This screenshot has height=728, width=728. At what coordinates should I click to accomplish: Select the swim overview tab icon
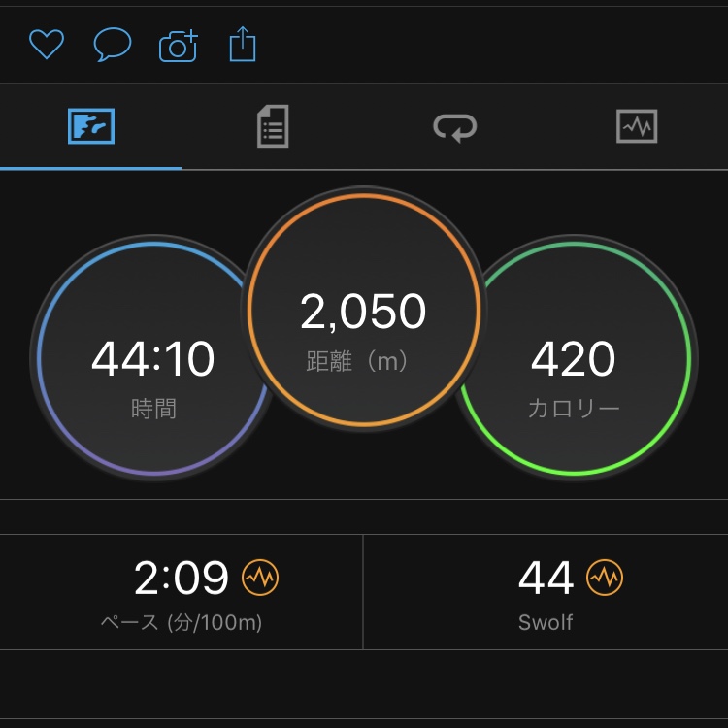91,126
